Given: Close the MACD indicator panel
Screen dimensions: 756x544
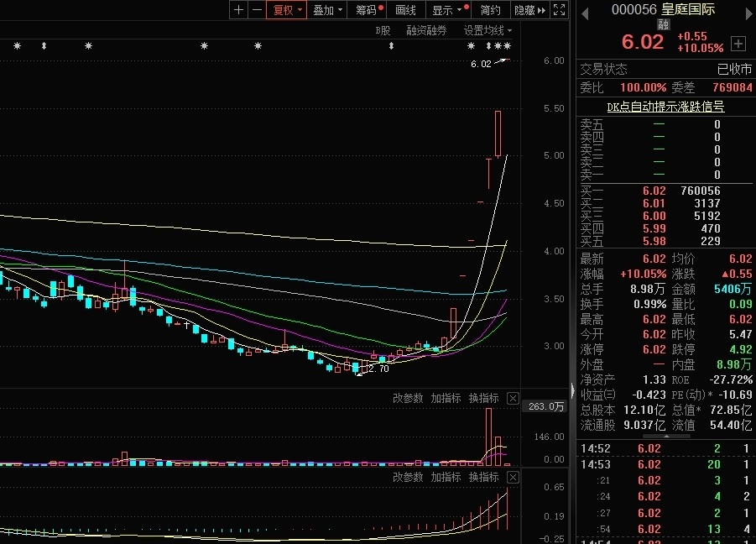Looking at the screenshot, I should click(513, 478).
